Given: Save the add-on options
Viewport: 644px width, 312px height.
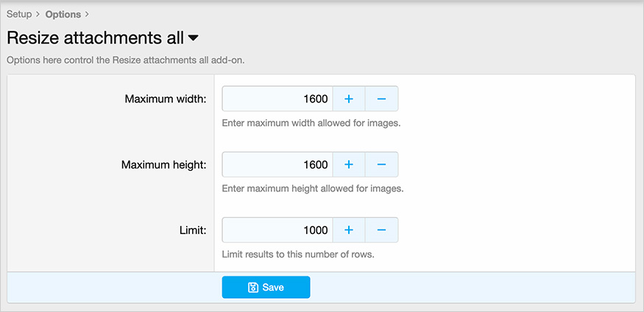Looking at the screenshot, I should (x=266, y=287).
